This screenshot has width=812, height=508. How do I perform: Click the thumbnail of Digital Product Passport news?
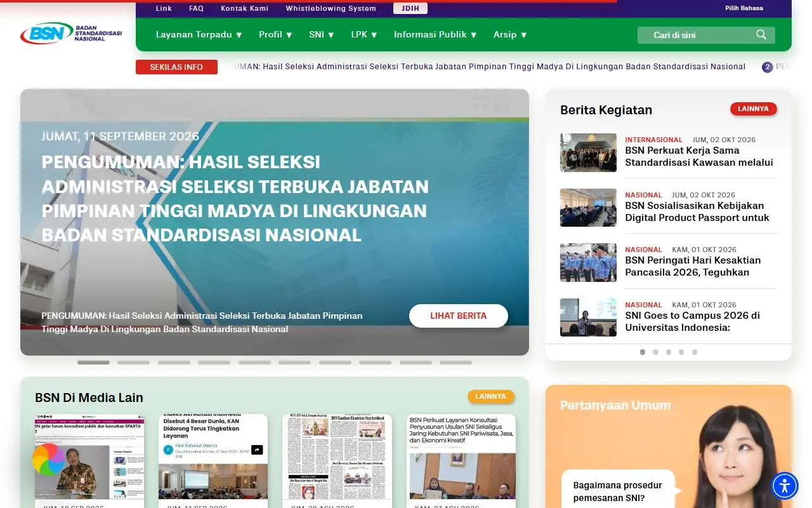point(588,208)
